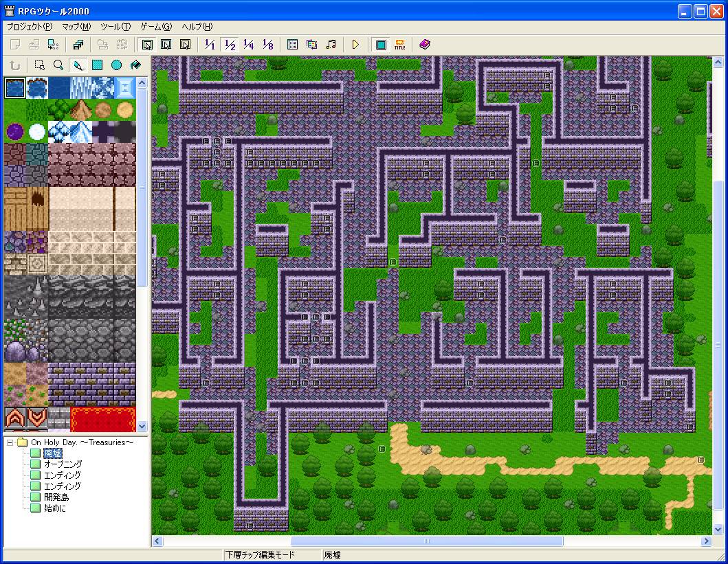Switch to event layer editing mode
The image size is (728, 564).
pos(185,45)
